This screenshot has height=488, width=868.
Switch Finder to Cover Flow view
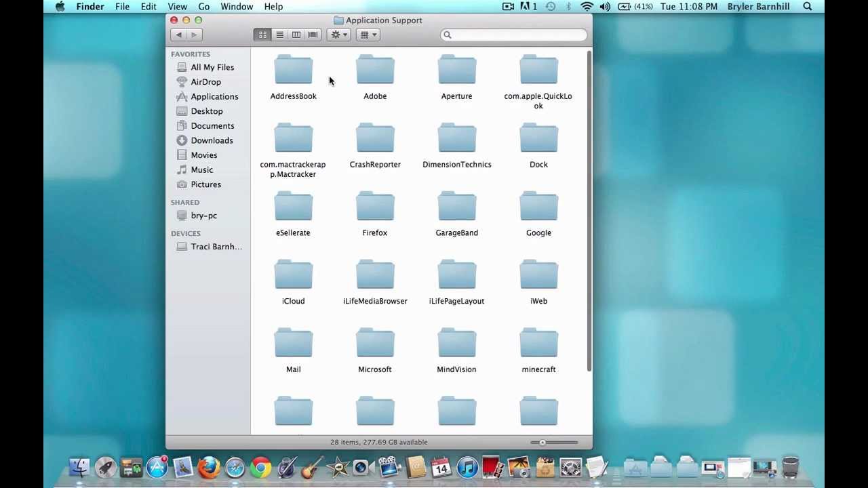(x=313, y=35)
